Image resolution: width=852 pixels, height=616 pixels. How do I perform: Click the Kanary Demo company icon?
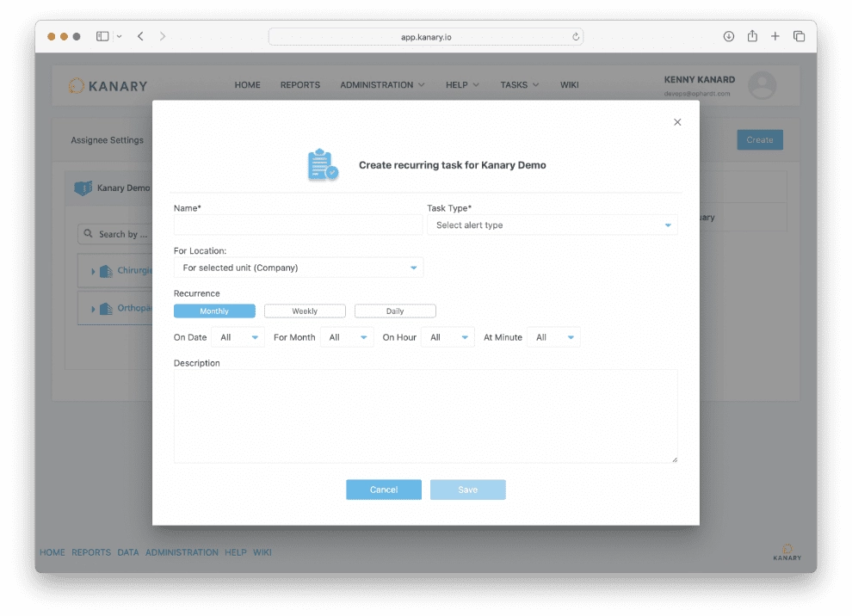pyautogui.click(x=83, y=188)
